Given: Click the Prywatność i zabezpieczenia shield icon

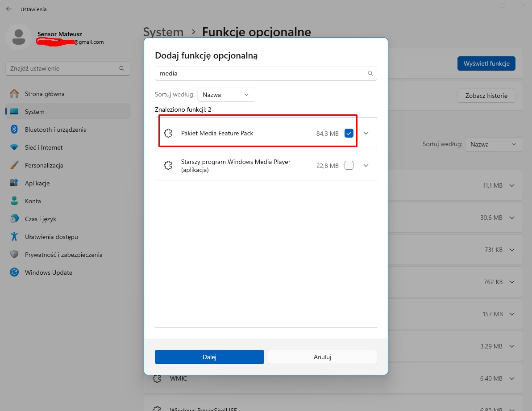Looking at the screenshot, I should point(14,255).
